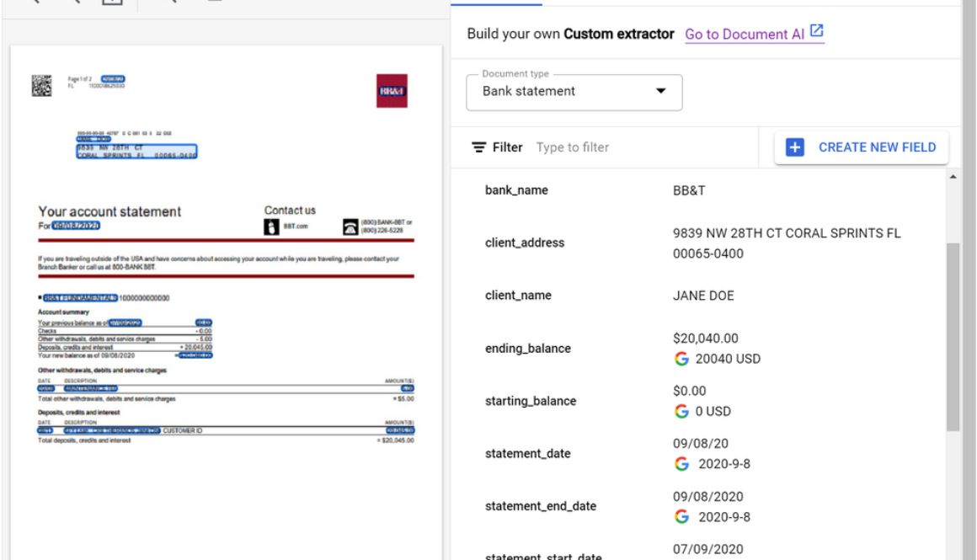
Task: Click the scroll up arrow of the fields list
Action: 953,177
